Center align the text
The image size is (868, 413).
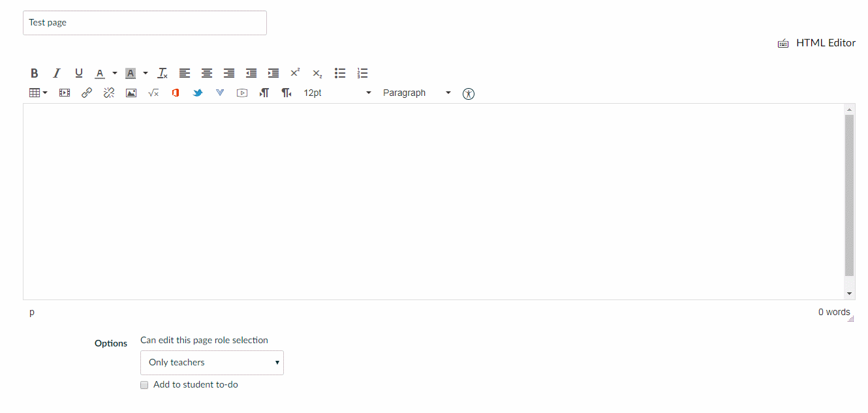coord(207,73)
